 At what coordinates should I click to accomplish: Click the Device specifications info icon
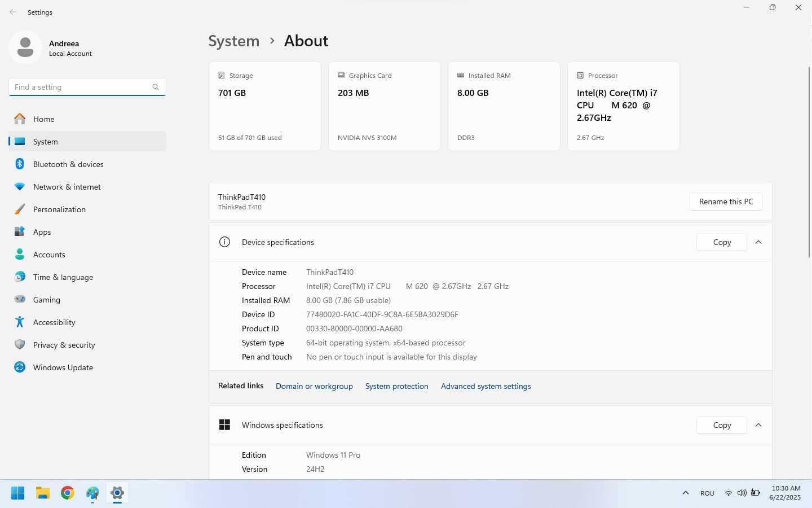[x=224, y=242]
